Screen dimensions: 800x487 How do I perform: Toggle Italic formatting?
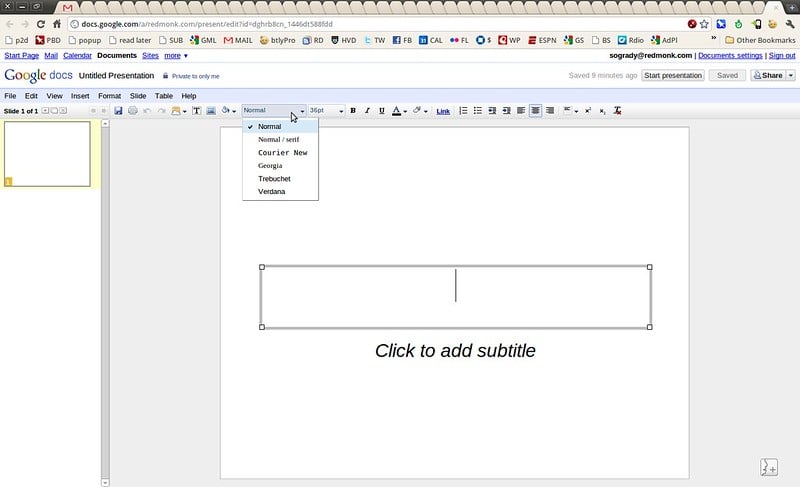coord(367,111)
